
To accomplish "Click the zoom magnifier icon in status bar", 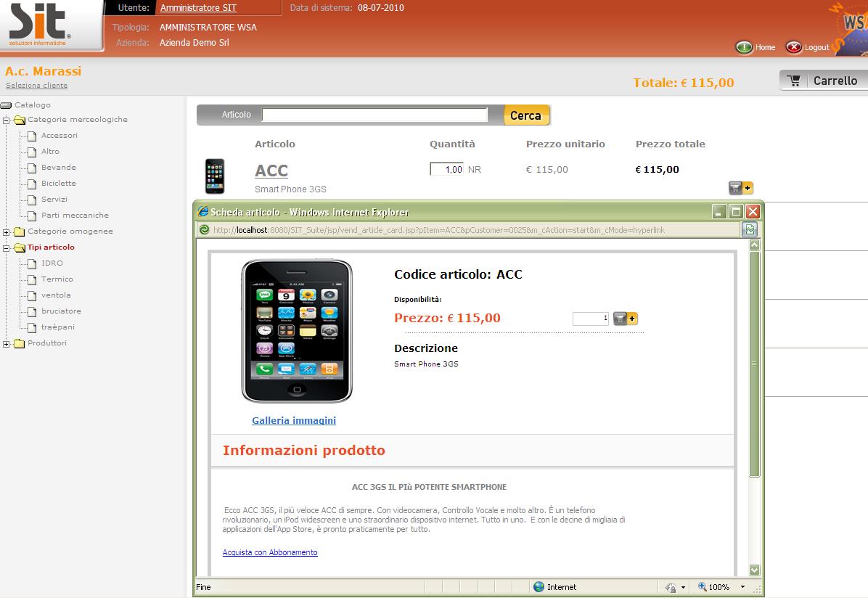I will (702, 587).
